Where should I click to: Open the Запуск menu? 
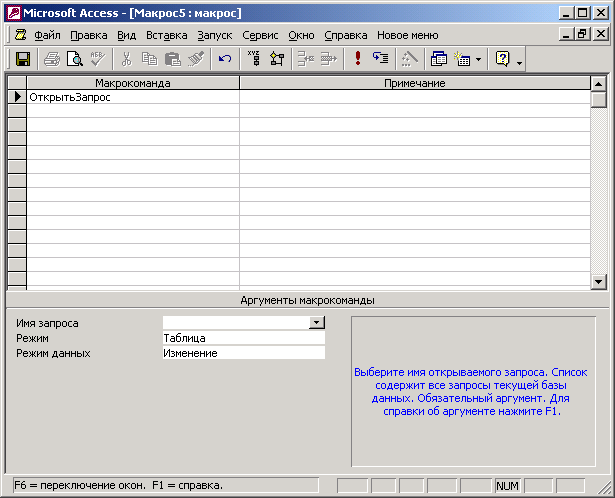tap(215, 35)
